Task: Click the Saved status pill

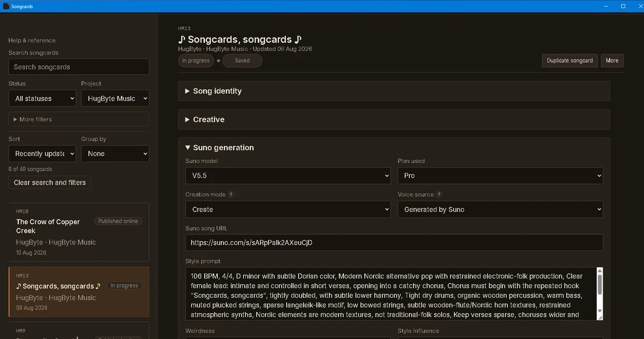Action: 242,61
